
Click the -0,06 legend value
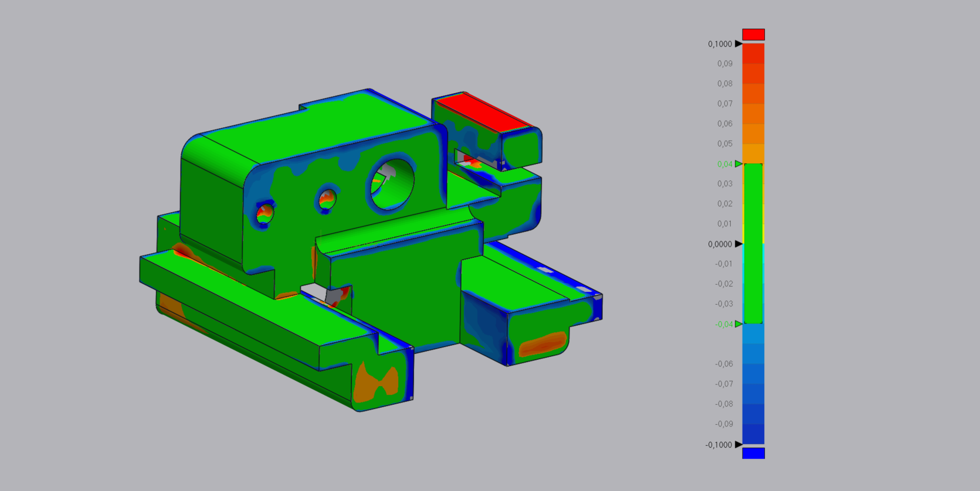coord(724,364)
